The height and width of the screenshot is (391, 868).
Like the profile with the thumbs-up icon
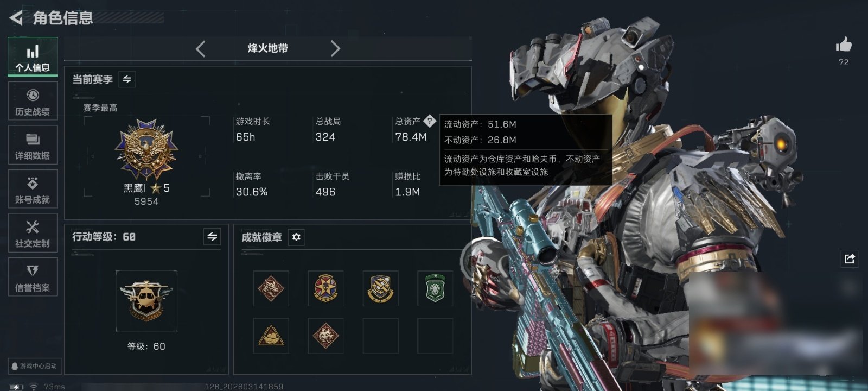pyautogui.click(x=844, y=45)
